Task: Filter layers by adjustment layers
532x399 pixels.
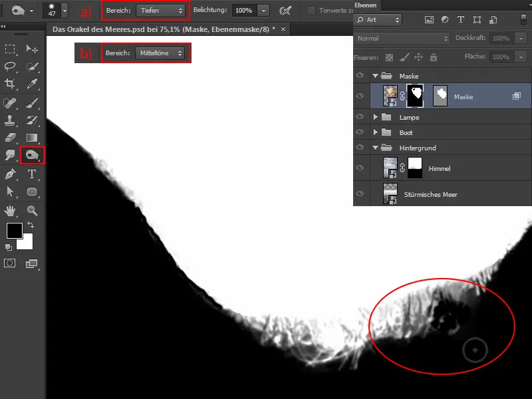Action: click(x=445, y=20)
